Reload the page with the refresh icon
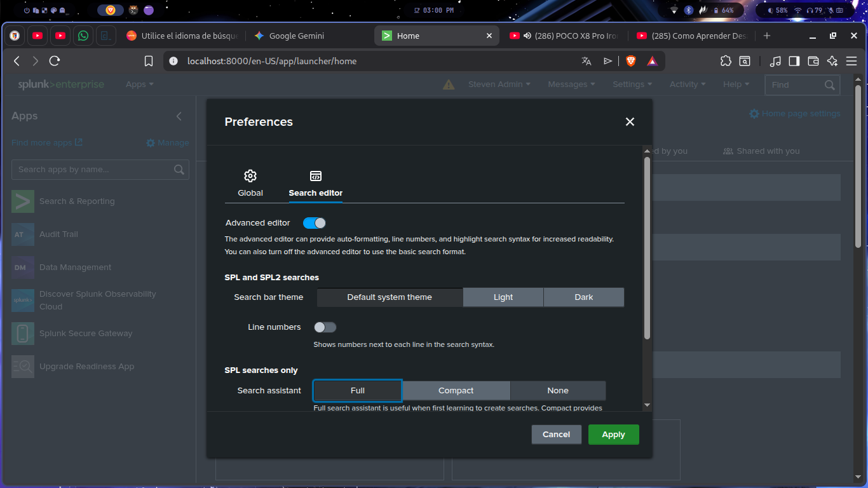The image size is (868, 488). pyautogui.click(x=55, y=61)
